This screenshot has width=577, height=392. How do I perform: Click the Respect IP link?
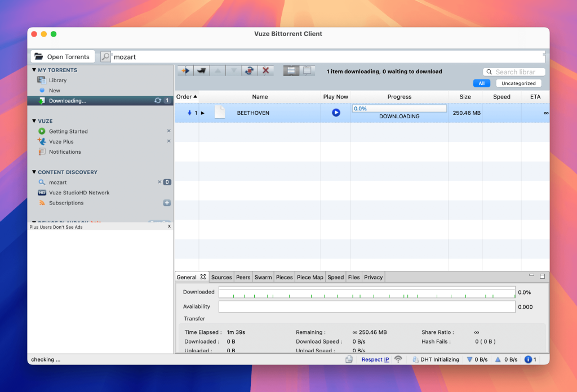[x=375, y=360]
